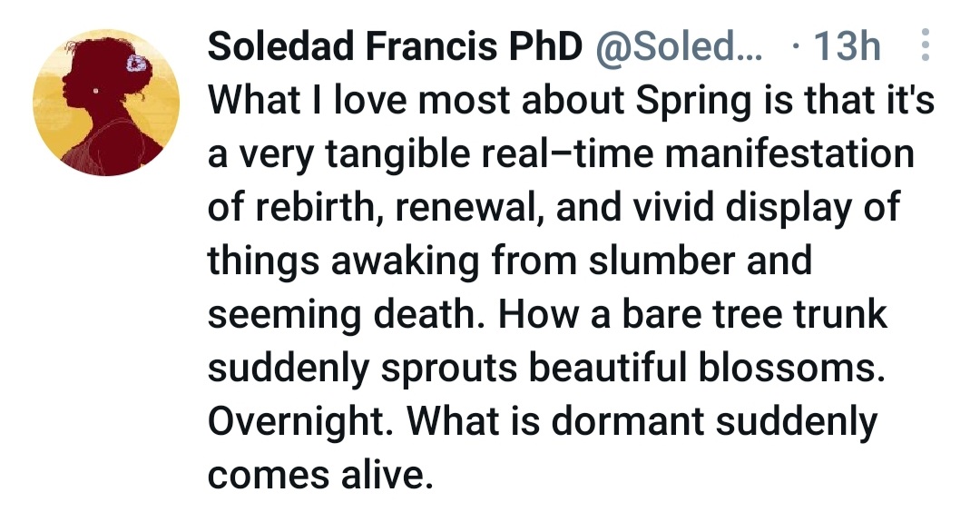
Task: Tap Soledad Francis's profile avatar
Action: 106,103
